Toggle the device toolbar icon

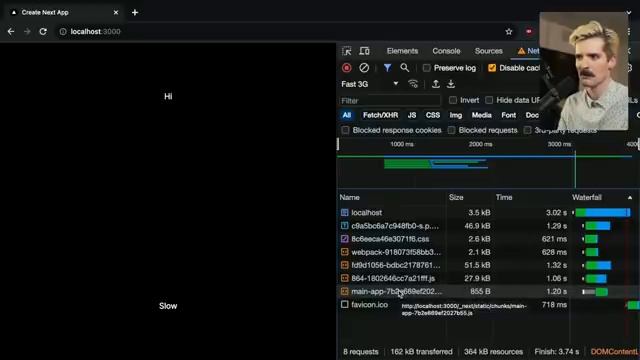tap(364, 51)
